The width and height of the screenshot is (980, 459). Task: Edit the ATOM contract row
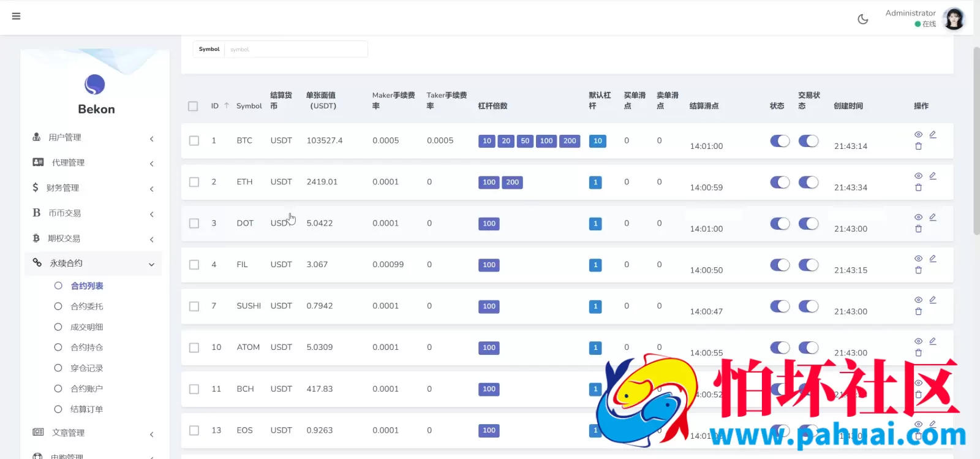(x=933, y=341)
